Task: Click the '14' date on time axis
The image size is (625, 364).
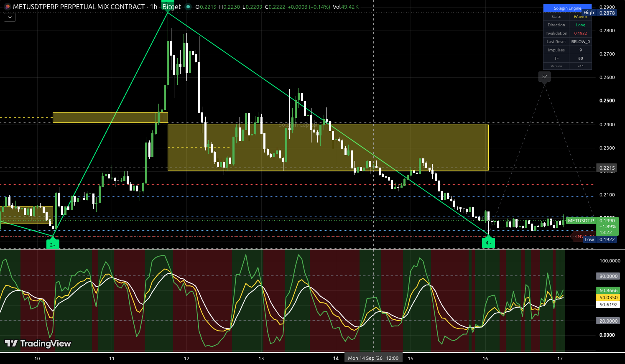Action: click(x=336, y=358)
